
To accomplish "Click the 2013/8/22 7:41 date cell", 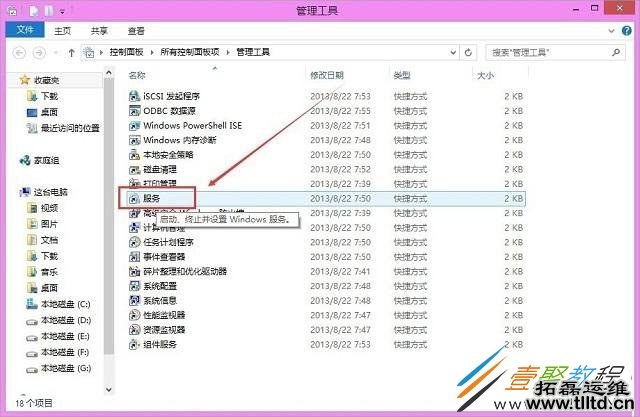I will (x=340, y=271).
